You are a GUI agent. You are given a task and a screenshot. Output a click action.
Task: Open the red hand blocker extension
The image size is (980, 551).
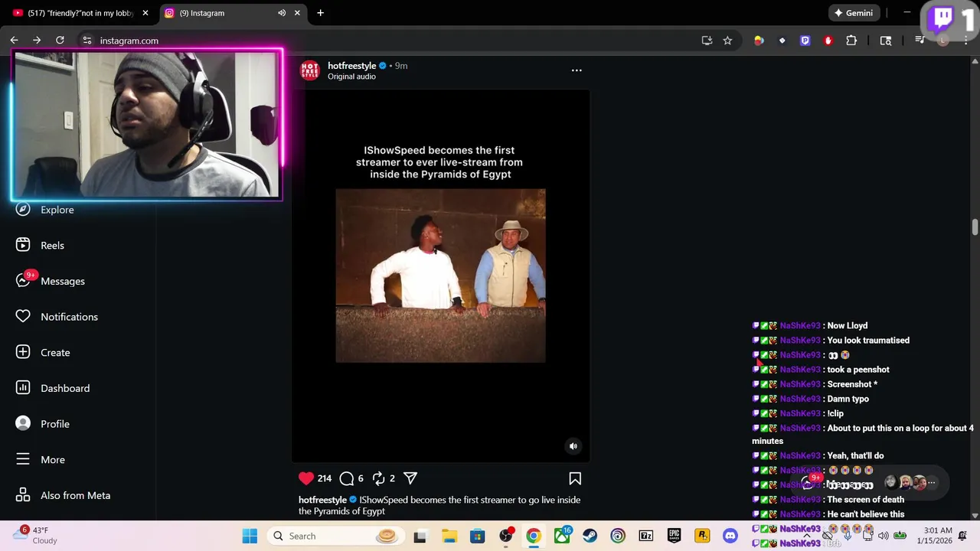click(x=828, y=41)
